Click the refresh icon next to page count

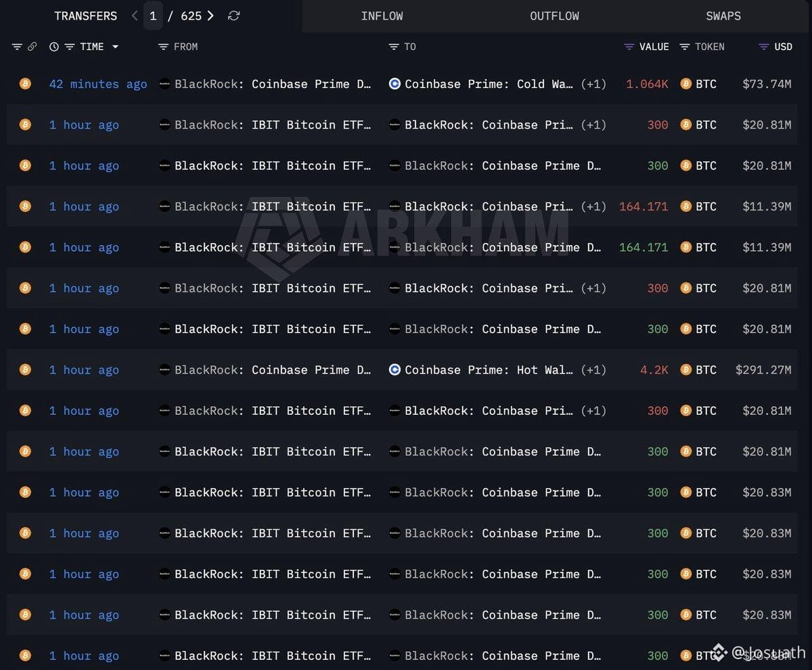tap(233, 16)
